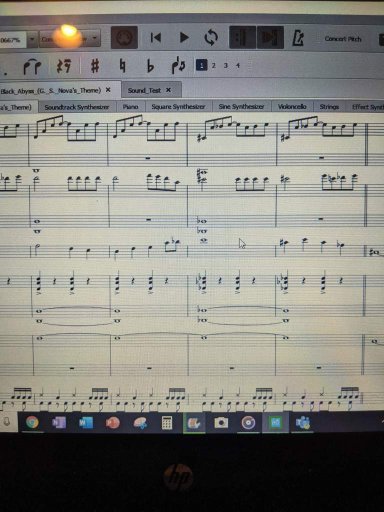Apply the flat accidental

click(x=150, y=66)
